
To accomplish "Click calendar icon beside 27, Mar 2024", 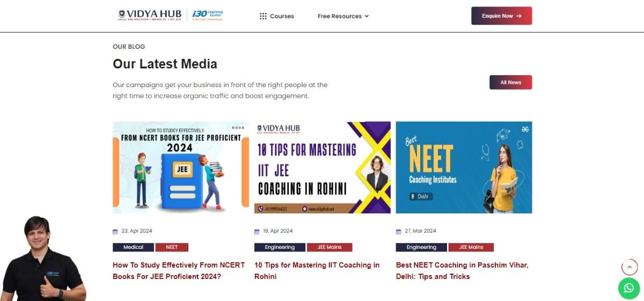I will tap(398, 231).
